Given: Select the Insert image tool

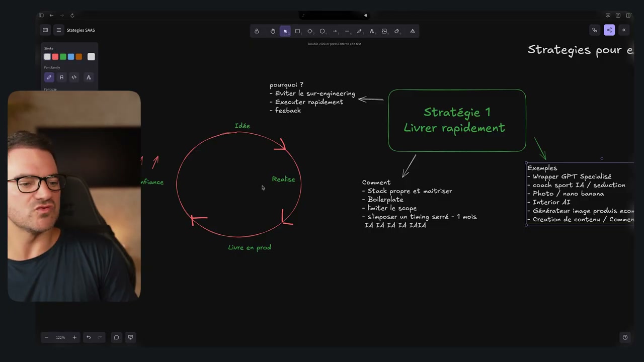Looking at the screenshot, I should pos(384,31).
